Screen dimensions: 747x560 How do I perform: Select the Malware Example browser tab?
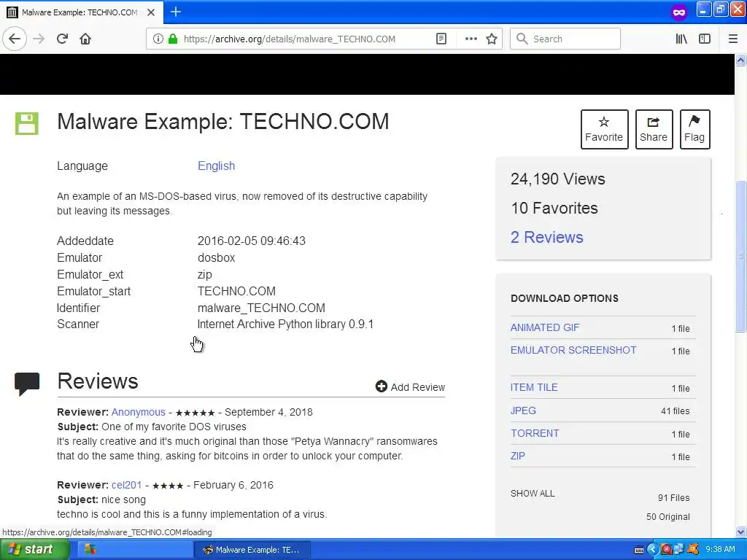coord(80,12)
